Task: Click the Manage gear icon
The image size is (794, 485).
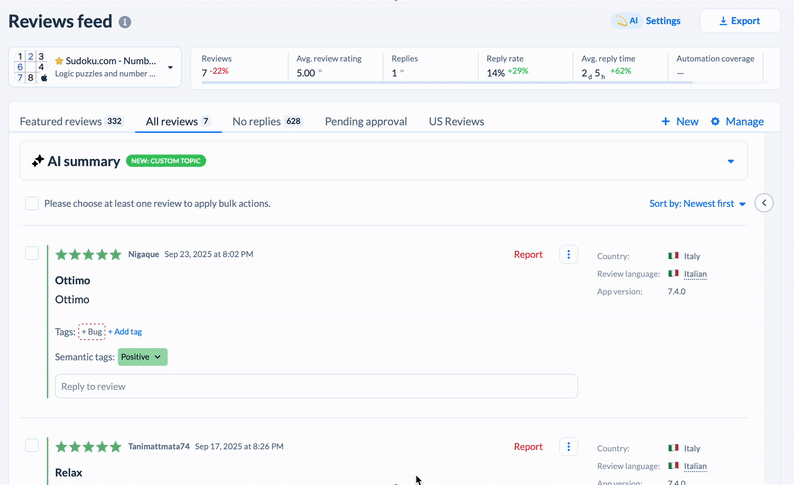Action: click(x=715, y=122)
